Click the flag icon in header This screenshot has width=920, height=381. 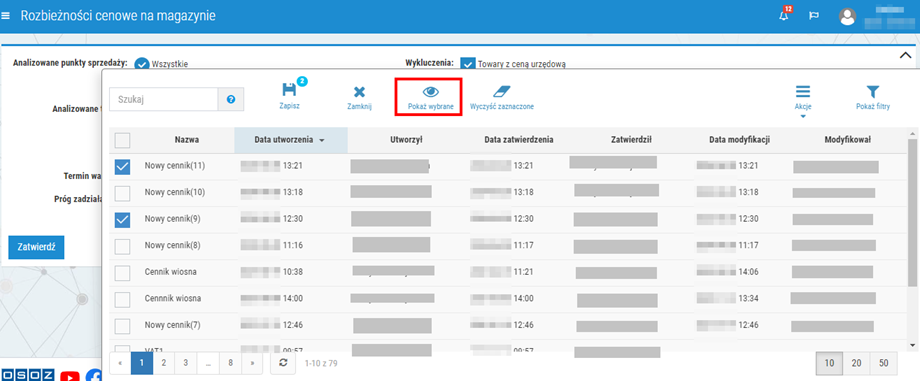pyautogui.click(x=814, y=16)
